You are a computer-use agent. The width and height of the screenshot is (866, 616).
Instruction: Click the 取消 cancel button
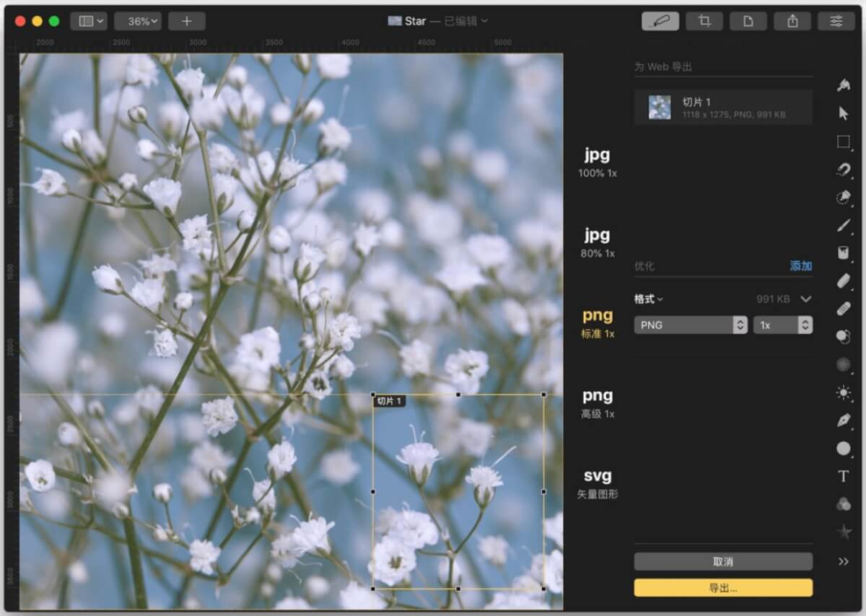[x=723, y=561]
